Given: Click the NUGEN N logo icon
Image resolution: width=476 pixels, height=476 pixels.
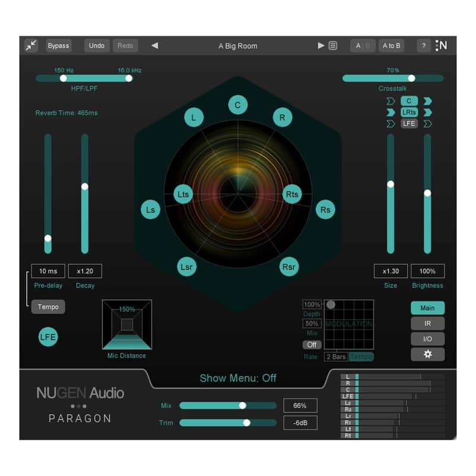Looking at the screenshot, I should [x=441, y=46].
